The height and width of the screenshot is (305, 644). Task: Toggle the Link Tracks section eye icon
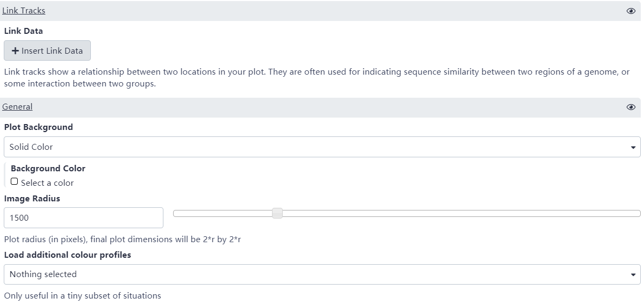[x=631, y=11]
